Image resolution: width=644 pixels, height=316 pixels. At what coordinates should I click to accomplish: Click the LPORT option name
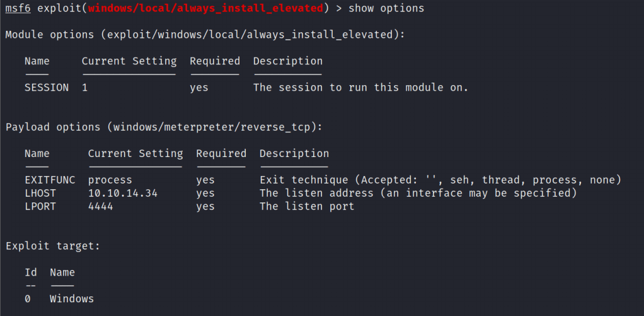click(x=40, y=206)
